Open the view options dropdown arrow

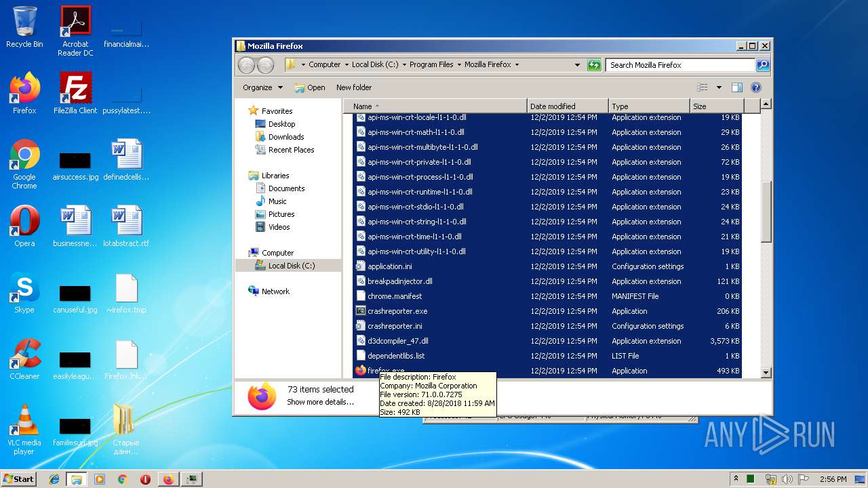pos(719,87)
